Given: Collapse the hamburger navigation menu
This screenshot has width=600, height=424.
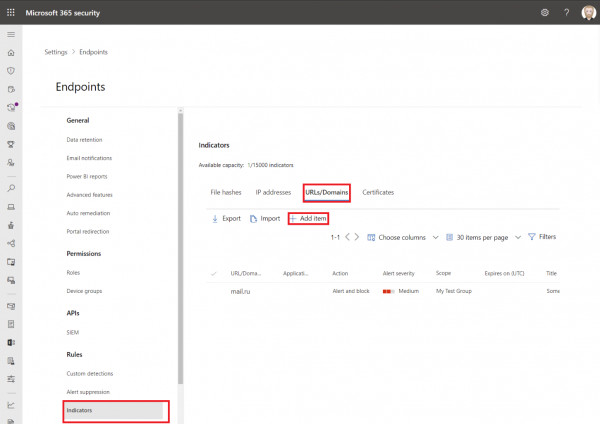Looking at the screenshot, I should coord(11,35).
